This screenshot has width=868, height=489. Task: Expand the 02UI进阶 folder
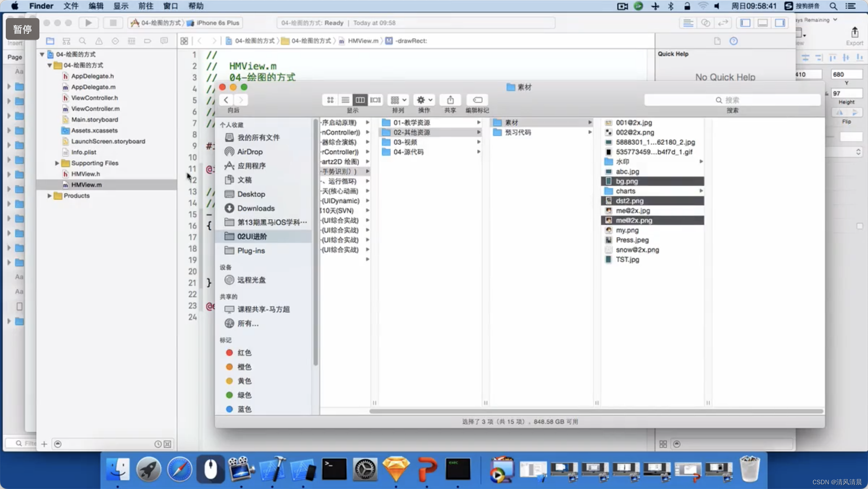tap(252, 235)
